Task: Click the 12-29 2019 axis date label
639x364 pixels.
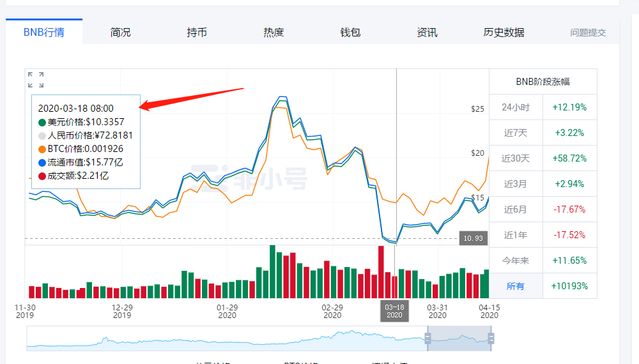Action: [122, 311]
